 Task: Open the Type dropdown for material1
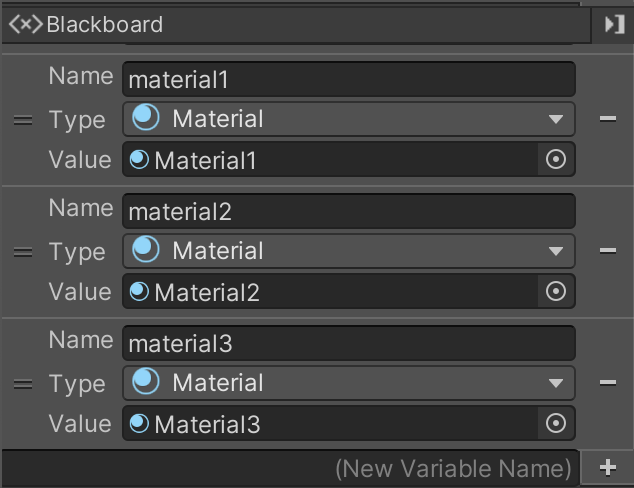349,119
